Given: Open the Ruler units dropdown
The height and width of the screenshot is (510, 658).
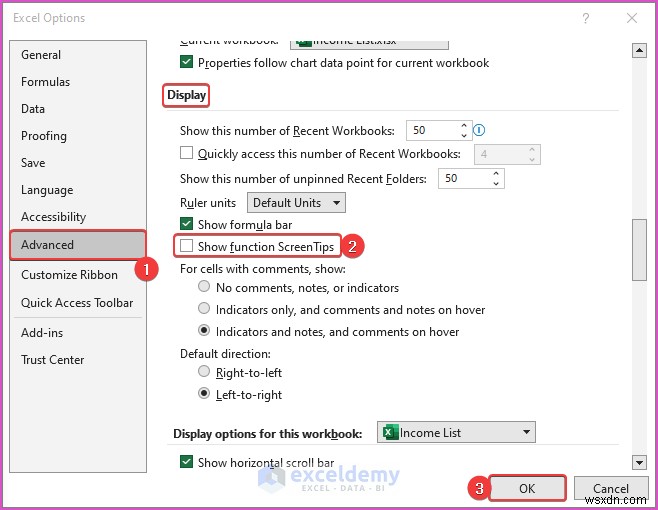Looking at the screenshot, I should pos(296,203).
